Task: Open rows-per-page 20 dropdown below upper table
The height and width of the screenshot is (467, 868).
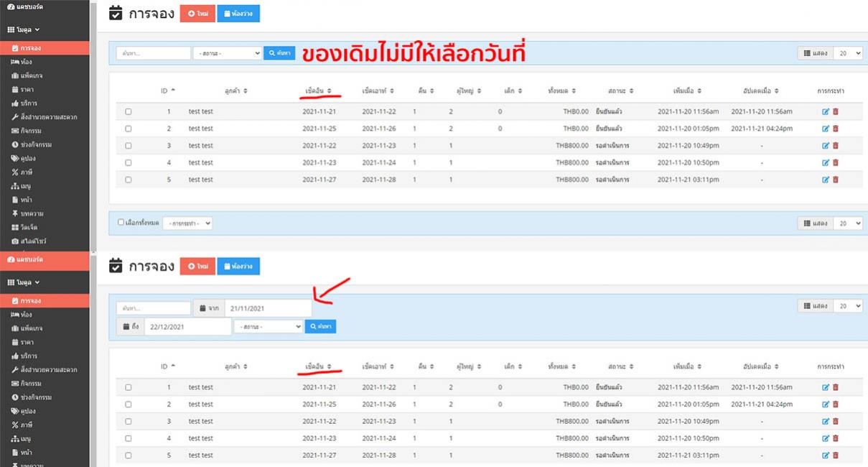Action: tap(849, 223)
